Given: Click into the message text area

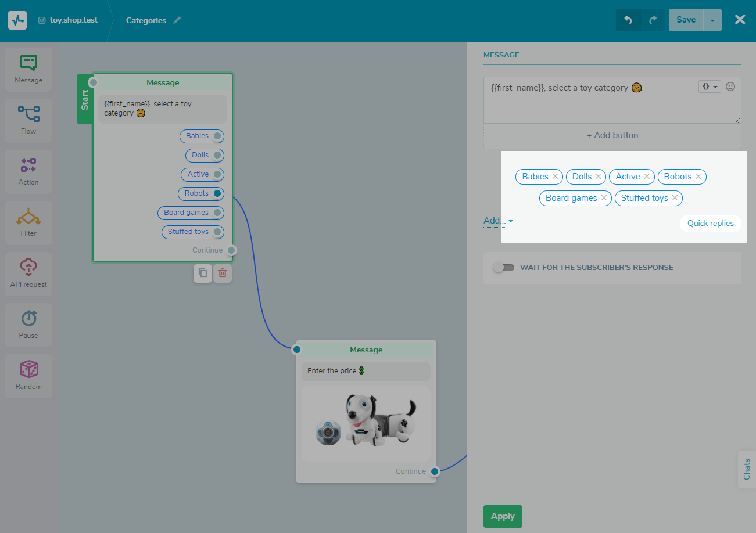Looking at the screenshot, I should click(x=612, y=100).
